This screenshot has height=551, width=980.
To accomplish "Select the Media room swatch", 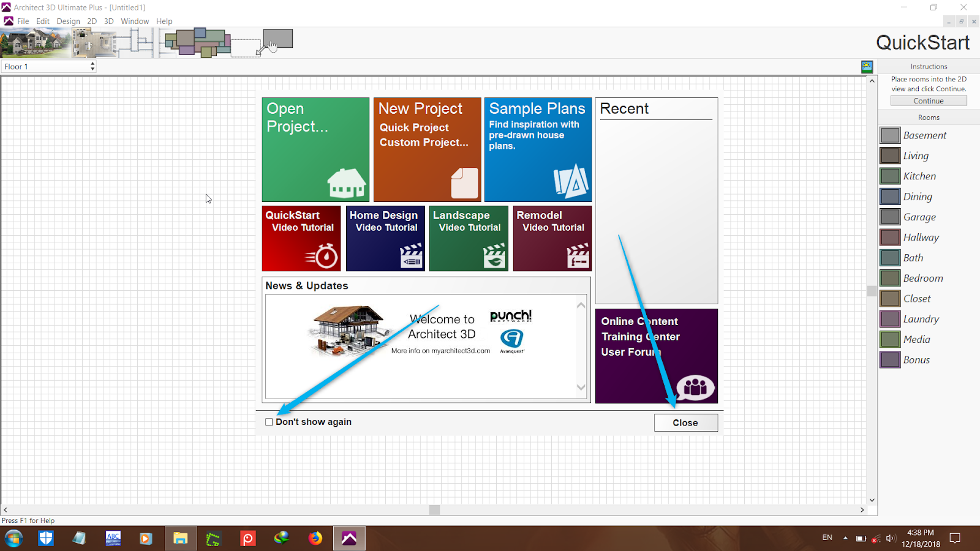I will [890, 339].
